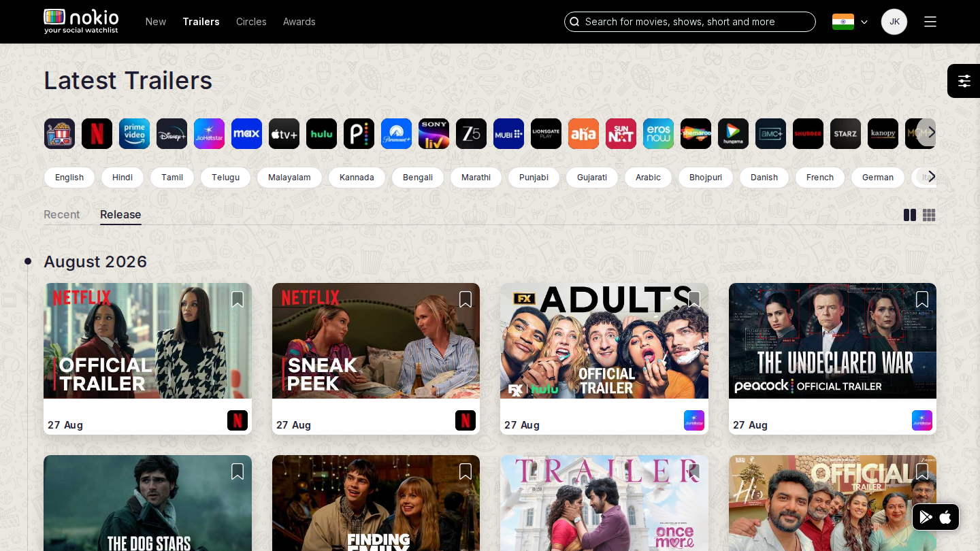
Task: Filter by the MUBI platform icon
Action: (x=508, y=133)
